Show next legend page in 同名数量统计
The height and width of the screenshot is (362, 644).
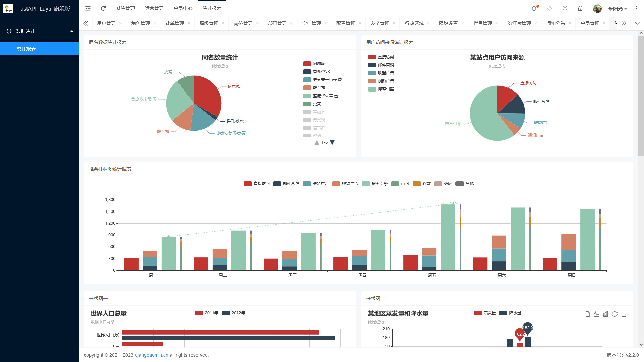click(x=332, y=142)
